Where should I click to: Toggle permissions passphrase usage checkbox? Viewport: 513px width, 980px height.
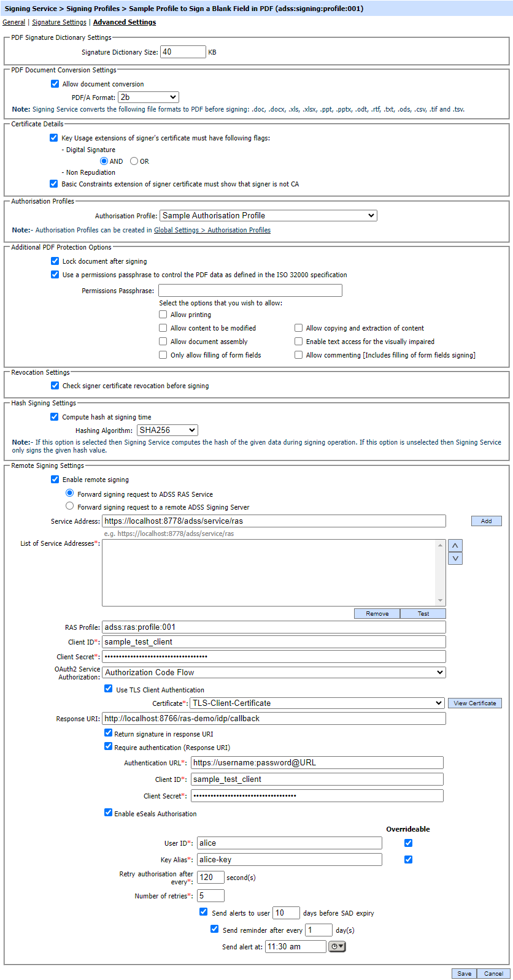pyautogui.click(x=55, y=274)
